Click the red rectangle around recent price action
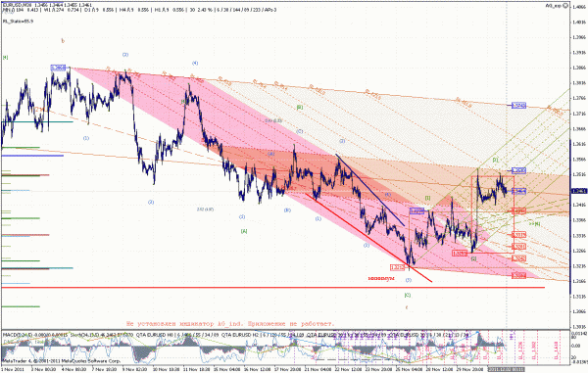 click(x=492, y=214)
